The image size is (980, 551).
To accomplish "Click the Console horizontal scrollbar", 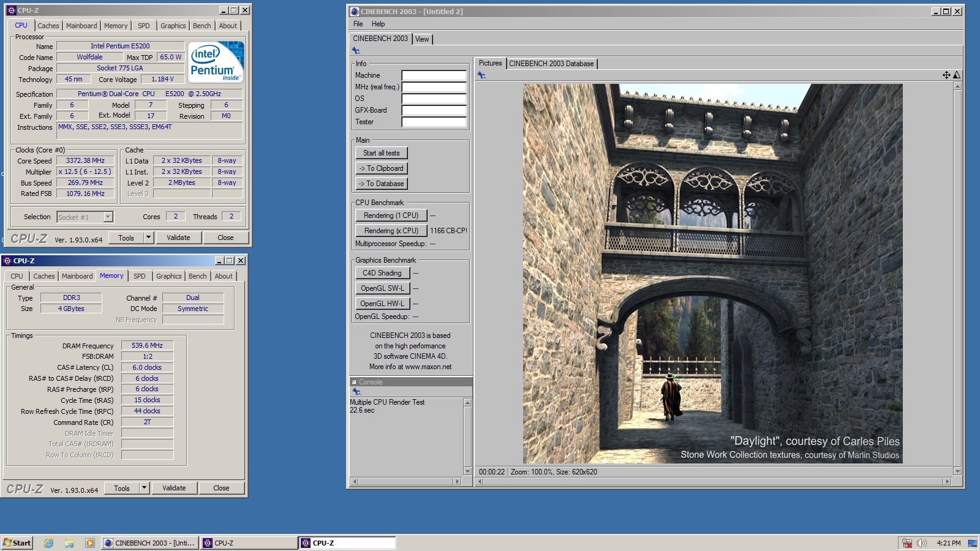I will pos(405,482).
